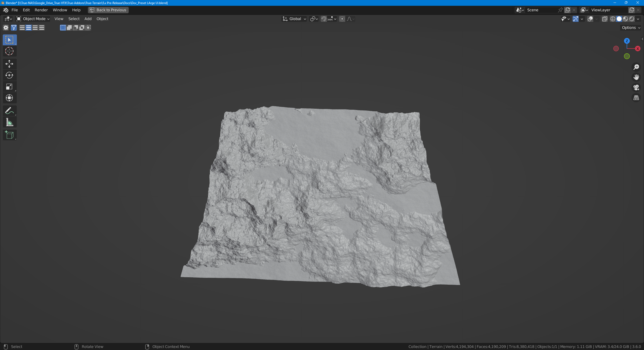The image size is (644, 350).
Task: Select the Measure tool
Action: point(9,122)
